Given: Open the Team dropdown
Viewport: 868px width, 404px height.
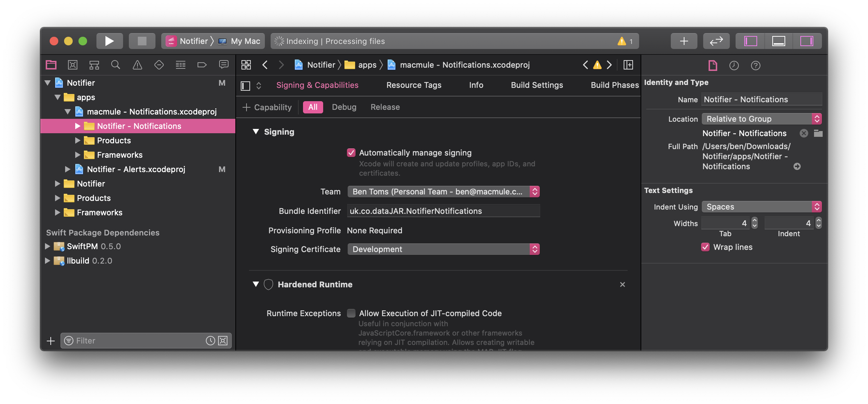Looking at the screenshot, I should point(443,192).
